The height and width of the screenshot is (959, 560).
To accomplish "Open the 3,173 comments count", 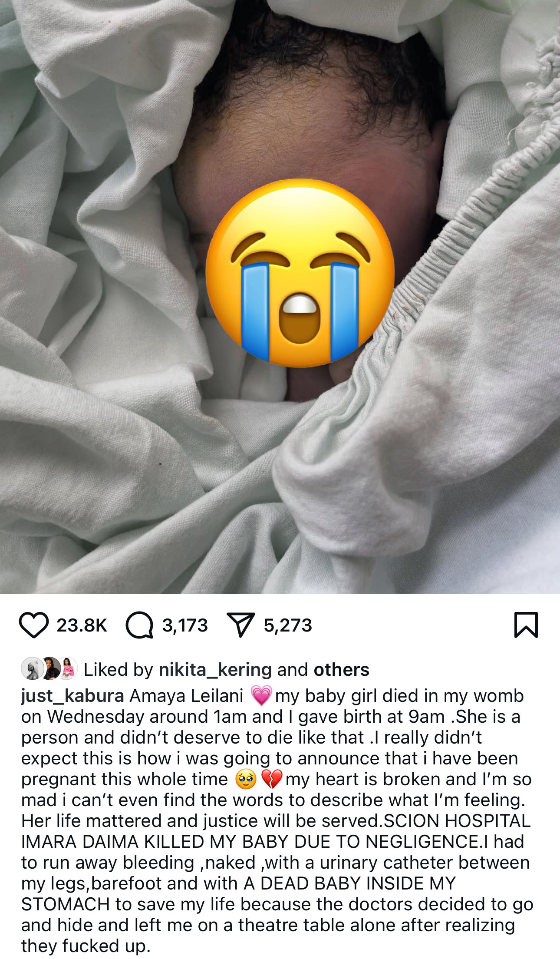I will click(x=185, y=625).
